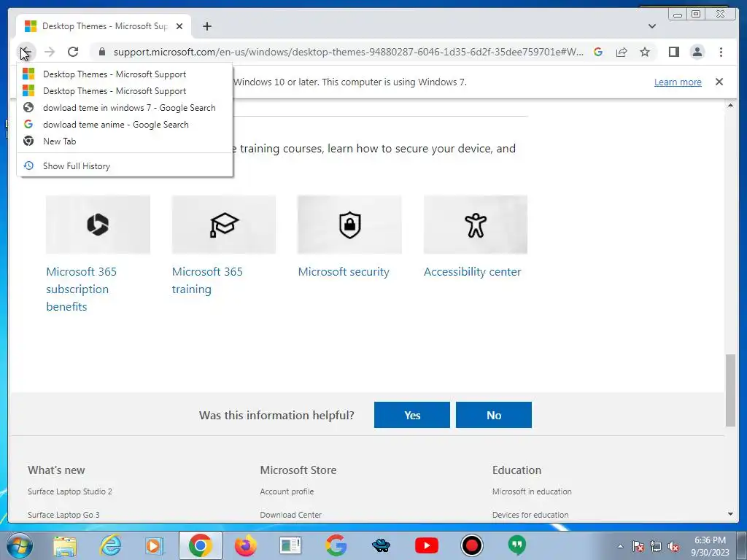This screenshot has height=560, width=747.
Task: Open Windows Explorer from taskbar
Action: [x=64, y=545]
